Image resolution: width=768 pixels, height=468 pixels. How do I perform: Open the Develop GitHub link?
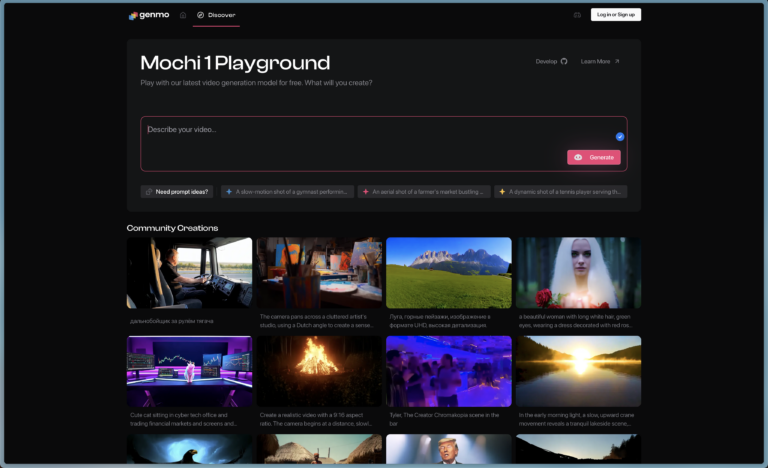(x=551, y=61)
